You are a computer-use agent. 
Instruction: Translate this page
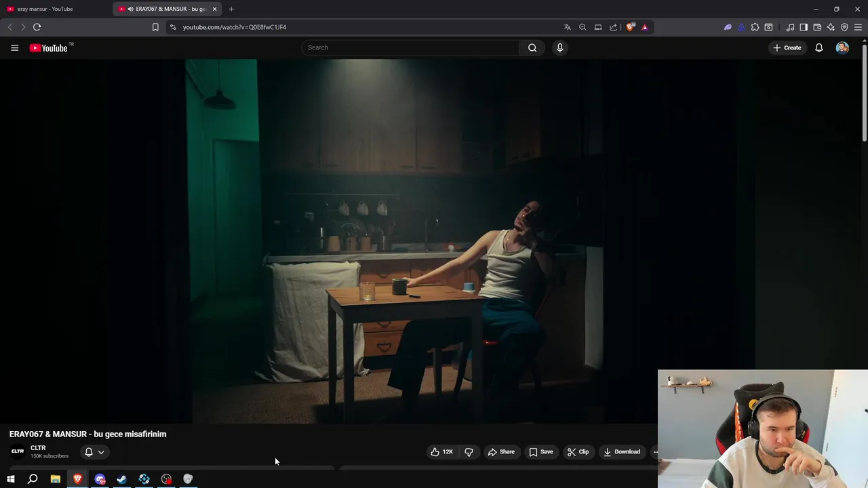567,27
